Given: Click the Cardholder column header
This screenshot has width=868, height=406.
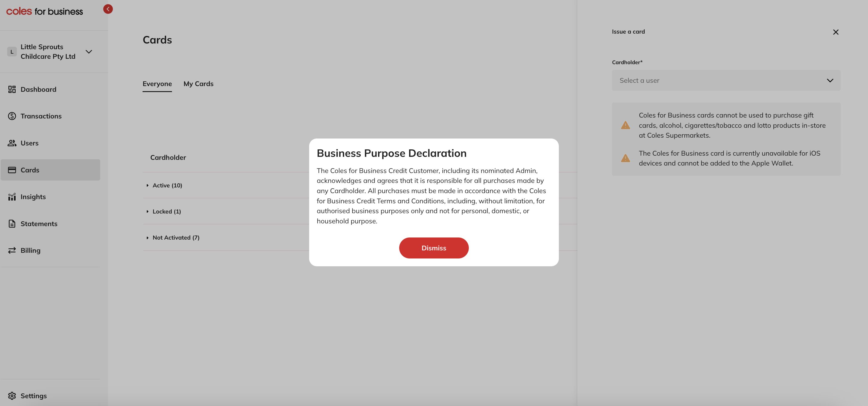Looking at the screenshot, I should coord(168,157).
